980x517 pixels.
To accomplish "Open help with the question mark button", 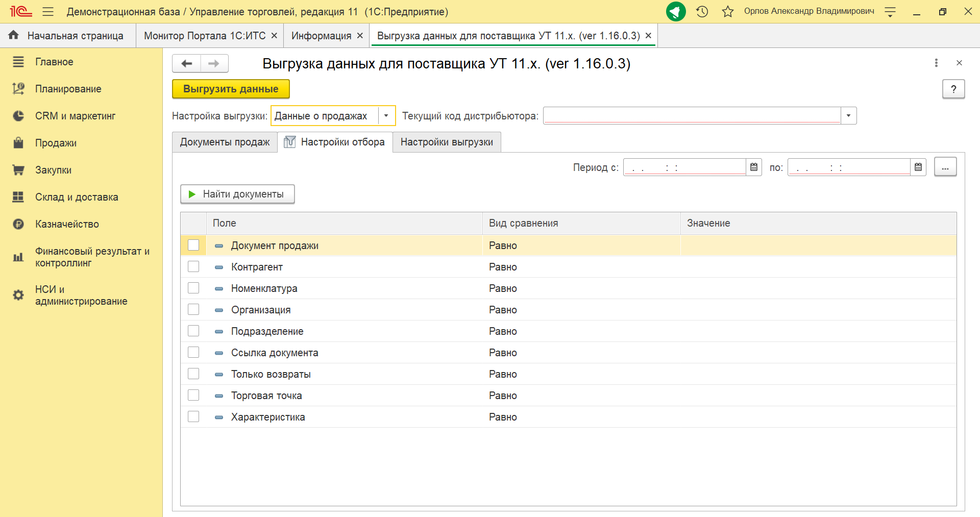I will (953, 89).
